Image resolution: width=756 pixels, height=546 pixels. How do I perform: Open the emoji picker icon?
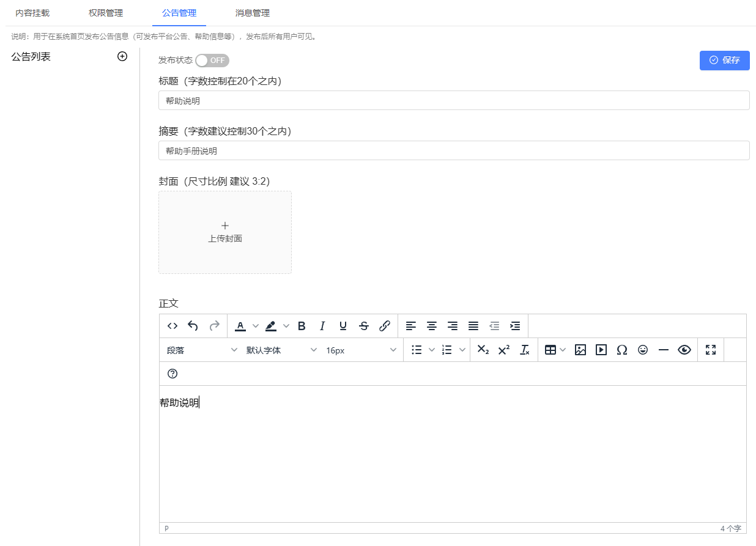[x=643, y=350]
